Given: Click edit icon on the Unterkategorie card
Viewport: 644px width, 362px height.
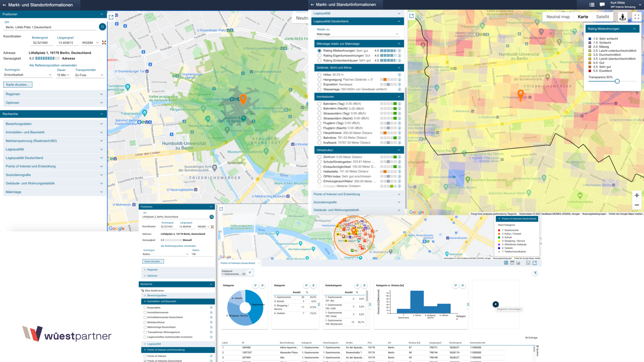Looking at the screenshot, I should (357, 285).
